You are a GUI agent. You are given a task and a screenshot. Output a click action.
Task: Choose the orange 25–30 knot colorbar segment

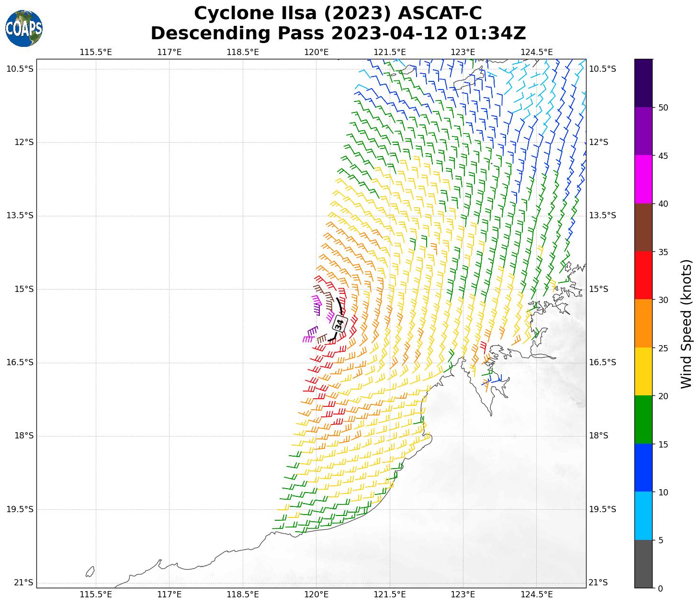tap(643, 324)
